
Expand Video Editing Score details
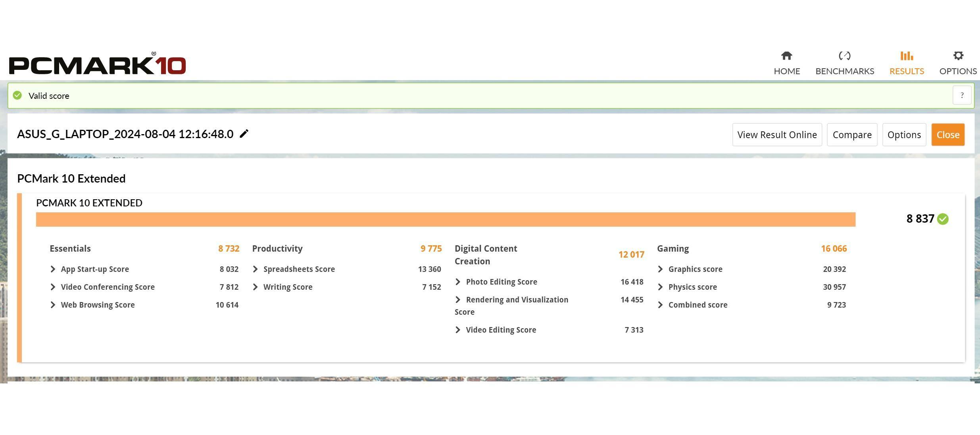coord(458,330)
